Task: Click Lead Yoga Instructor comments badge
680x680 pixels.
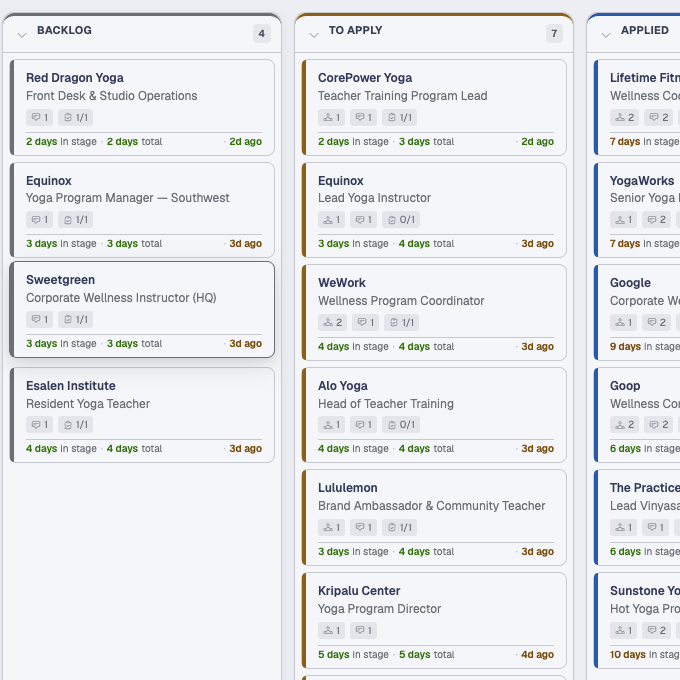Action: [363, 219]
